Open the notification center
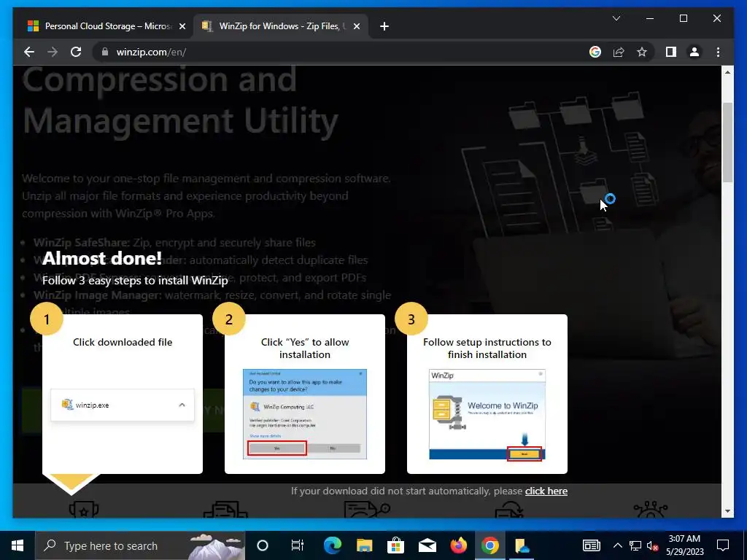Viewport: 747px width, 560px height. point(723,545)
